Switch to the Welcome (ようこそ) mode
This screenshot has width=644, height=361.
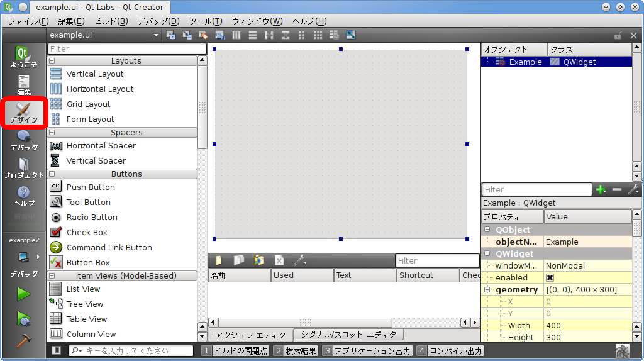pyautogui.click(x=23, y=56)
